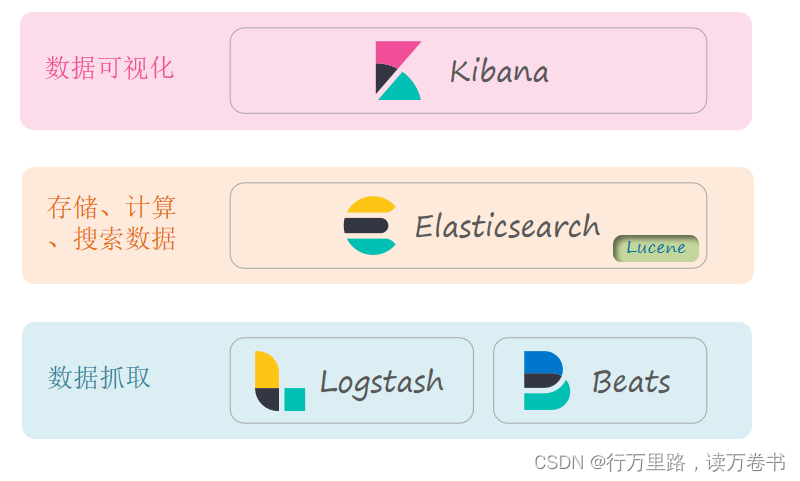Image resolution: width=800 pixels, height=481 pixels.
Task: Click the Beats logo icon
Action: coord(546,381)
